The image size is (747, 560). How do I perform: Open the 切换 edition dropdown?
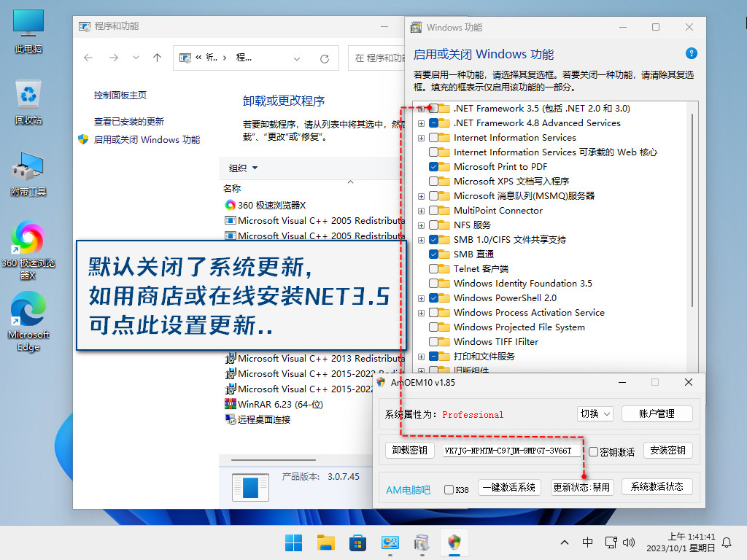[595, 414]
